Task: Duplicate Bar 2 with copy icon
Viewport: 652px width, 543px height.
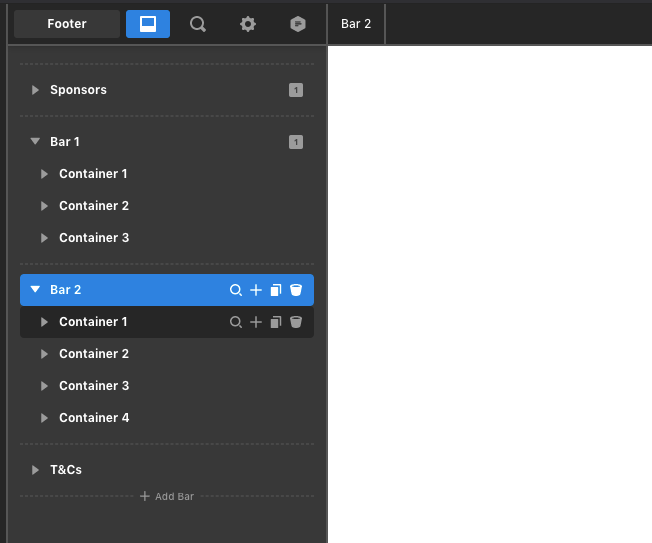Action: 276,290
